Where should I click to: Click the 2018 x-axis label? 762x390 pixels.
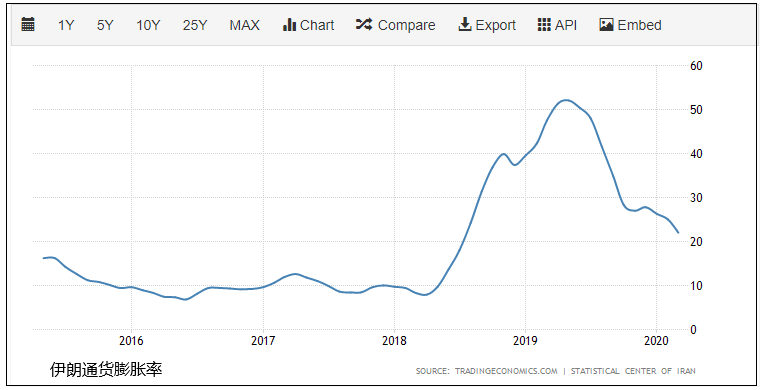tap(394, 341)
